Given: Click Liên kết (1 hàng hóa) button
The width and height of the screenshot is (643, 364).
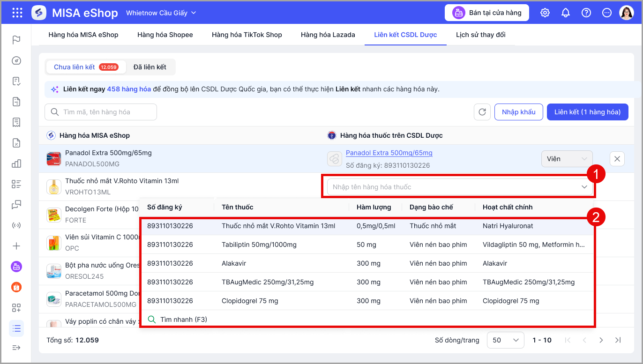Looking at the screenshot, I should (588, 112).
